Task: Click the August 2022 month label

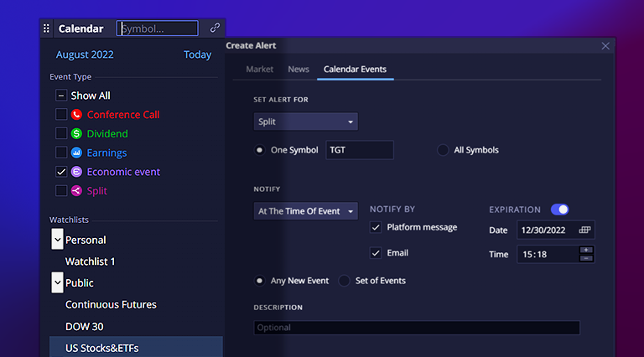Action: (85, 55)
